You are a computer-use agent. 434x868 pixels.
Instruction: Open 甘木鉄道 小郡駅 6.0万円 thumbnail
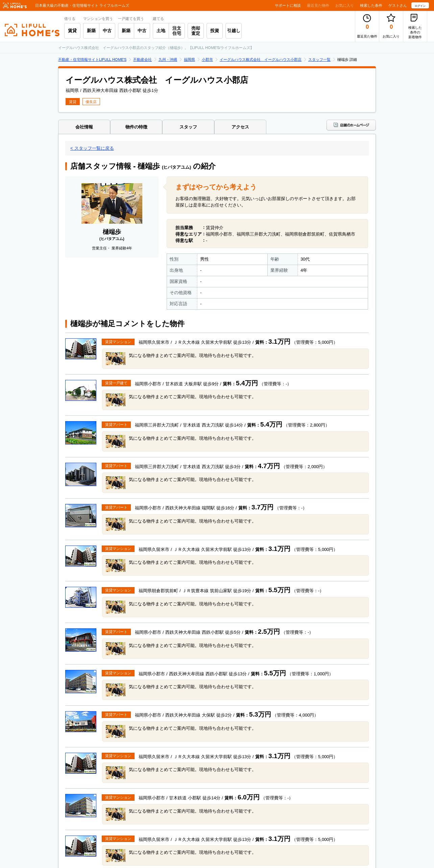81,805
